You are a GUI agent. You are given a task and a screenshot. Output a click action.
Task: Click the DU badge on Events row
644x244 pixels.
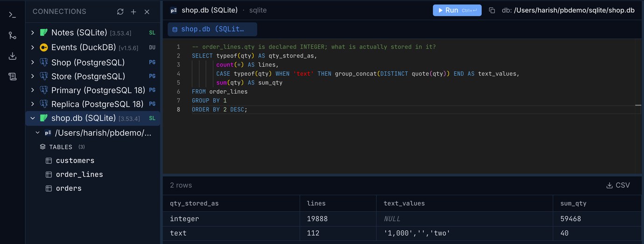152,48
